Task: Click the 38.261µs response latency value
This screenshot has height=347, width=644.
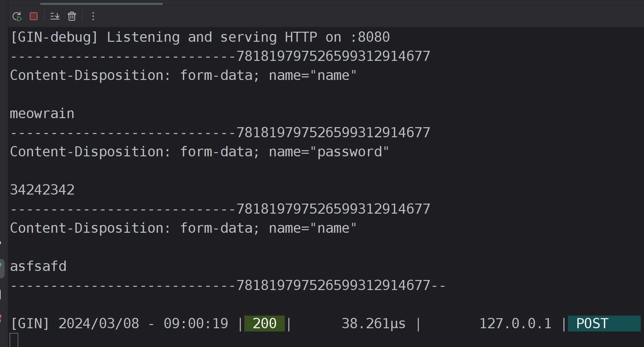Action: coord(373,323)
